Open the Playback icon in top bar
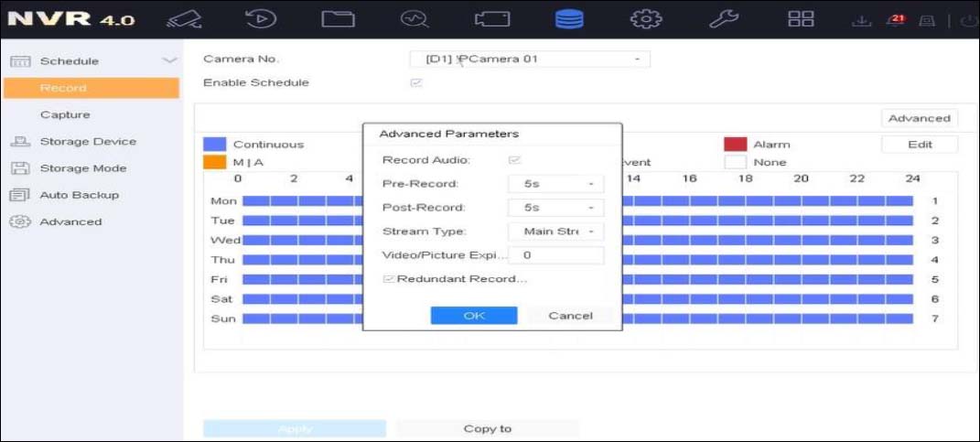The height and width of the screenshot is (442, 980). 261,18
